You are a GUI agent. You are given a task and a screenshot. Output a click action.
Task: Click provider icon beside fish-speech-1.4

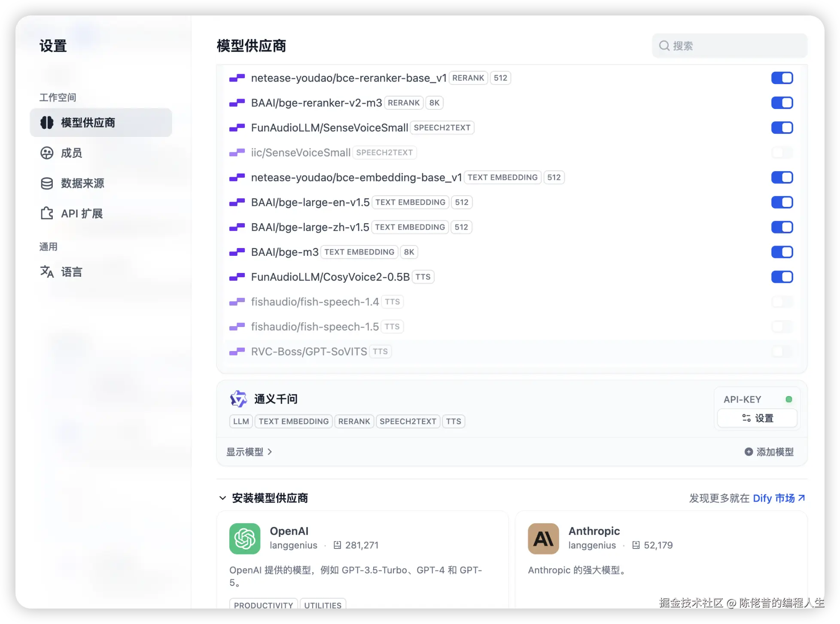point(237,302)
